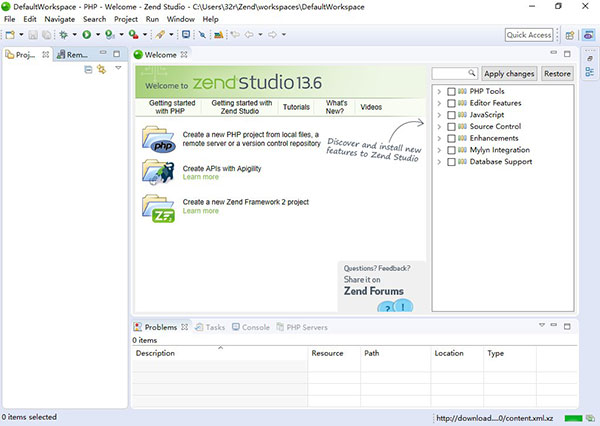The width and height of the screenshot is (600, 426).
Task: Tick the Database Support checkbox
Action: coord(452,162)
